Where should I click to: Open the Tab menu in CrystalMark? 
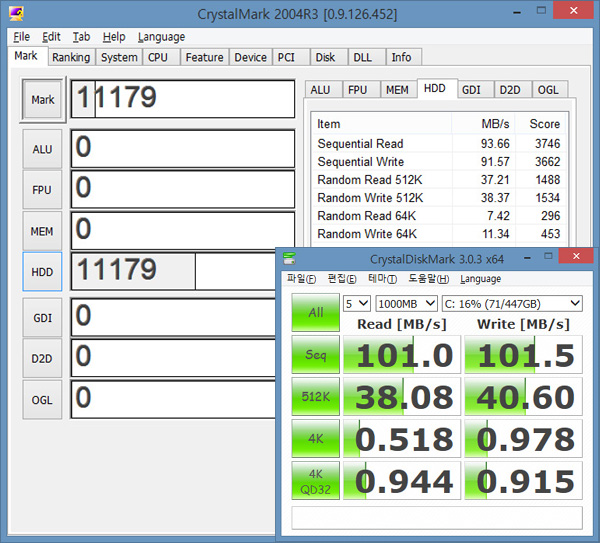(x=81, y=37)
